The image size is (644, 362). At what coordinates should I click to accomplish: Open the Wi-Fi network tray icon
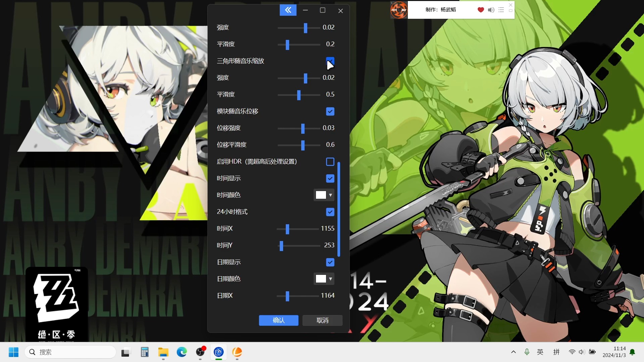[572, 352]
